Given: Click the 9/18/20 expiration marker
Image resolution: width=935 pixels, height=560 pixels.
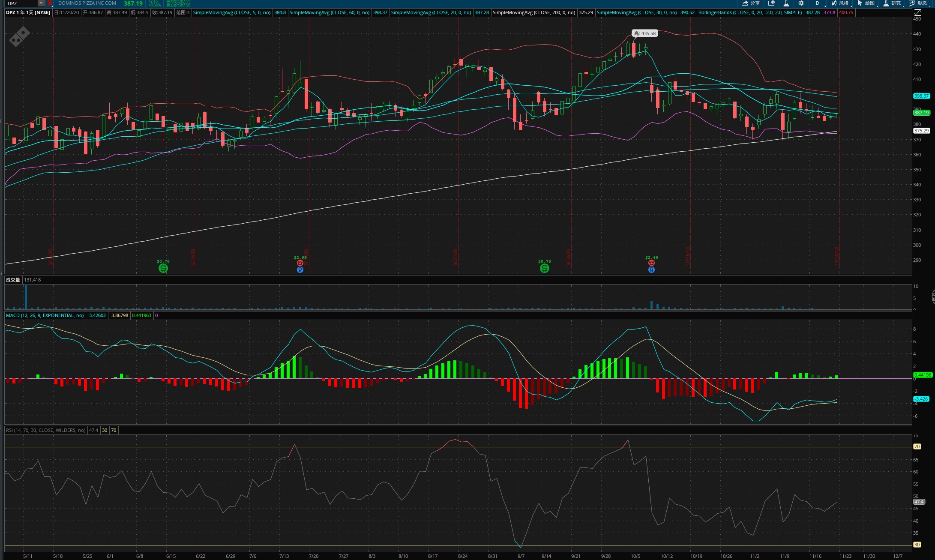Looking at the screenshot, I should [569, 258].
